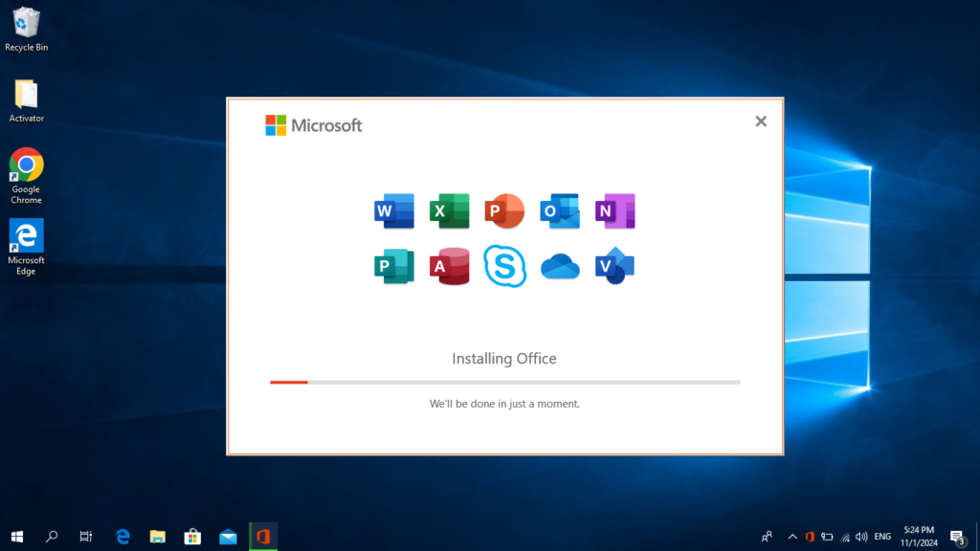The image size is (980, 551).
Task: Click the Office installer taskbar button
Action: click(x=263, y=537)
